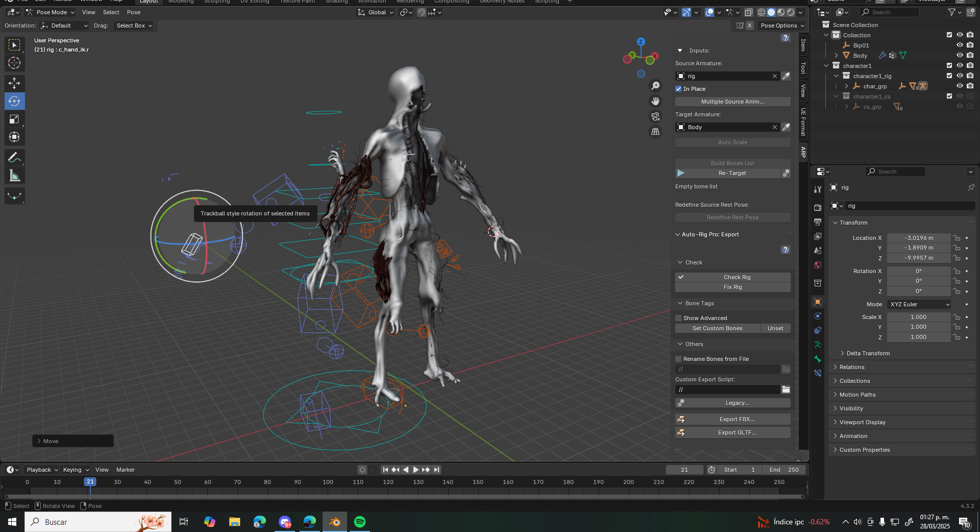This screenshot has height=532, width=980.
Task: Open the Bone properties tab
Action: 818,359
